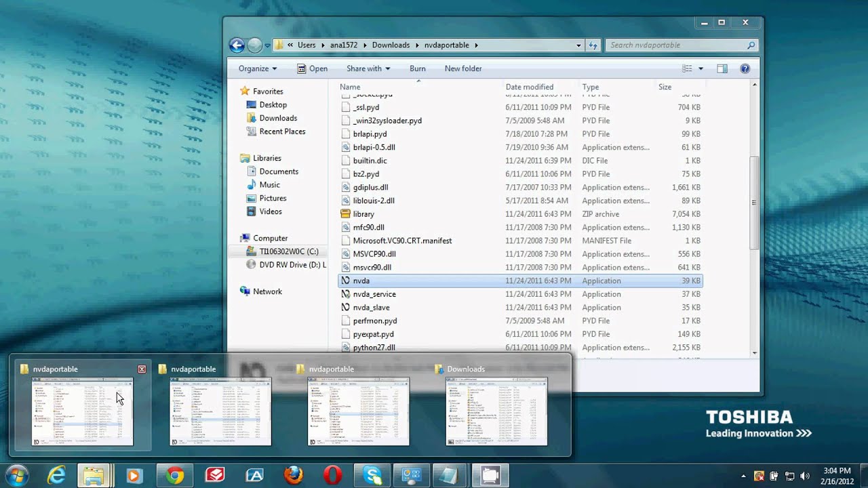Click the refresh button beside address bar
868x488 pixels.
[593, 45]
